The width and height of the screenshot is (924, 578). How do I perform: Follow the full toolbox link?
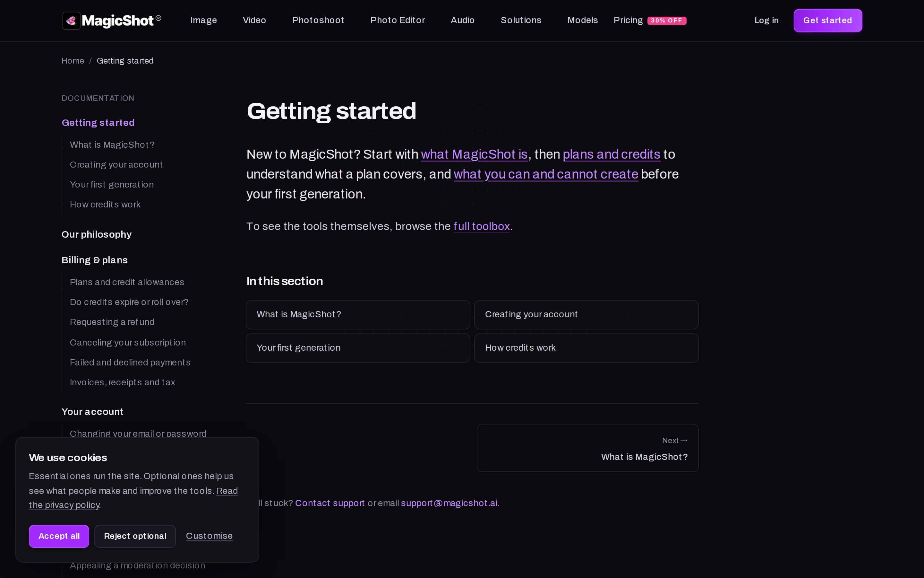tap(482, 226)
